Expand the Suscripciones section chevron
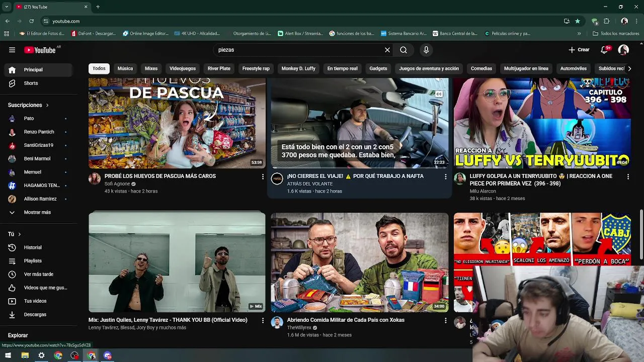 (47, 105)
